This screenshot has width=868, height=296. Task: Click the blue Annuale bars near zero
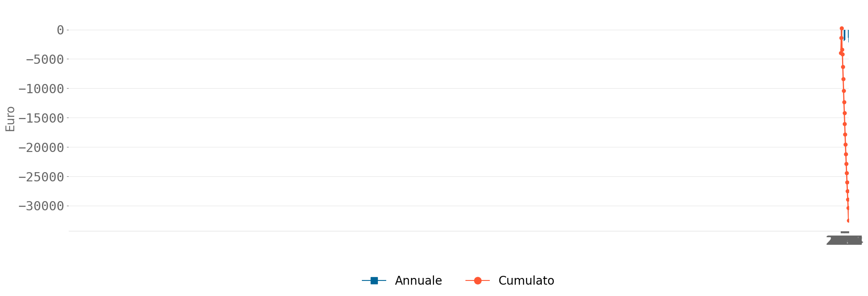tap(846, 35)
